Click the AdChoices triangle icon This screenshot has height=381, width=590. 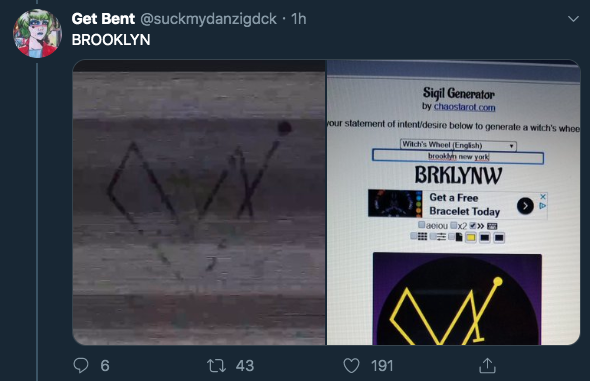coord(542,206)
